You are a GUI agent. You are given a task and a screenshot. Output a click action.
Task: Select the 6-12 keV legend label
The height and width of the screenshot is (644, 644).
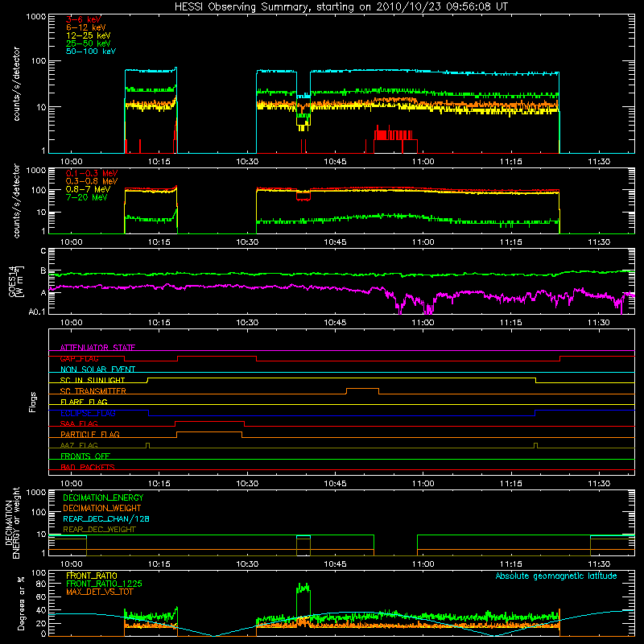pos(86,27)
